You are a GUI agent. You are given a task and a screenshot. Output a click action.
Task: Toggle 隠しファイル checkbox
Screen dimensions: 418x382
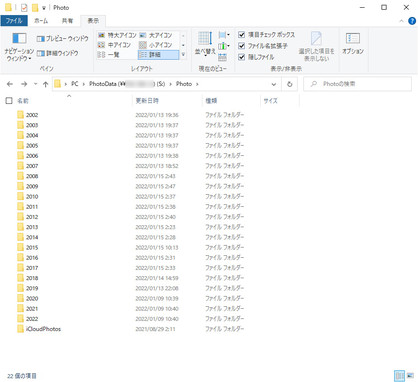point(242,57)
